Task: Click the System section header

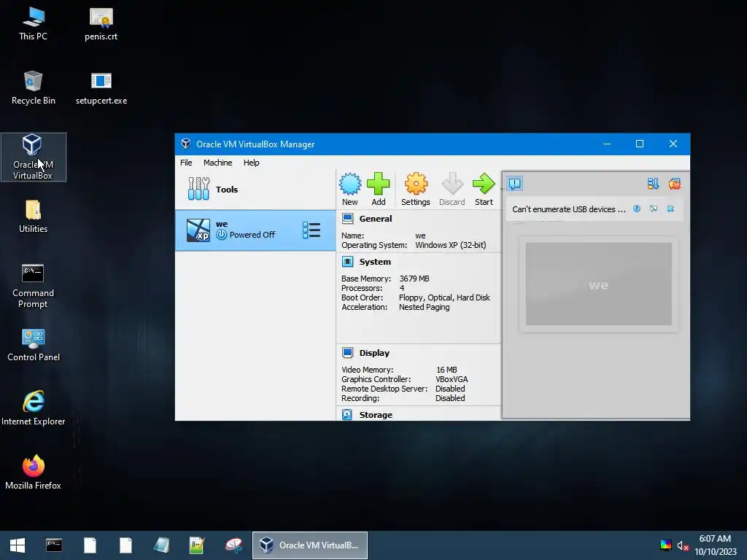Action: 375,262
